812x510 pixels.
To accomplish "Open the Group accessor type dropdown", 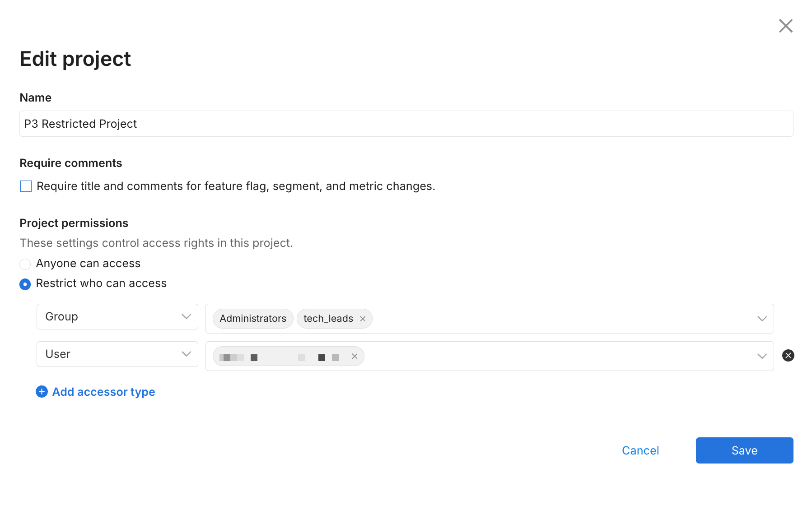I will point(117,317).
